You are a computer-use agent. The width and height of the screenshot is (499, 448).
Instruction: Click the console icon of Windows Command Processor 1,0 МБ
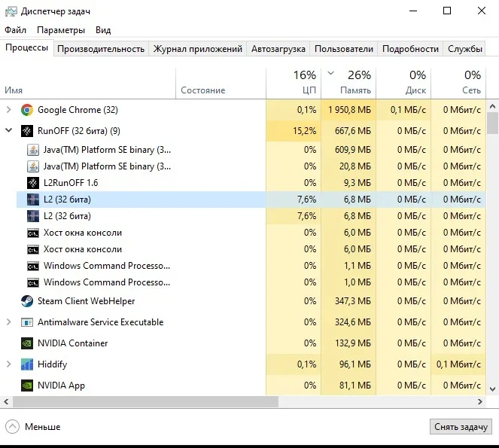coord(33,282)
